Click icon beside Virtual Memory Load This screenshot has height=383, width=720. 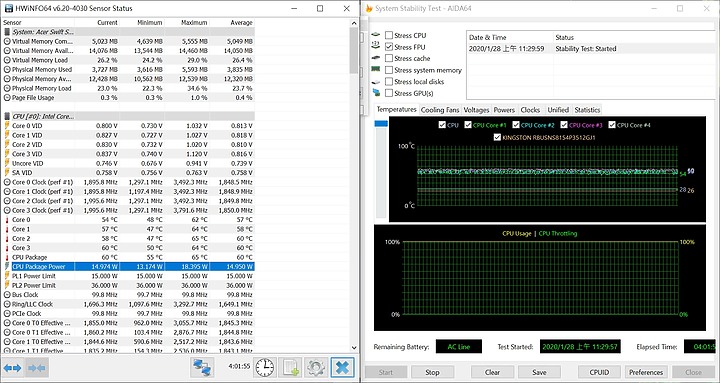(7, 60)
